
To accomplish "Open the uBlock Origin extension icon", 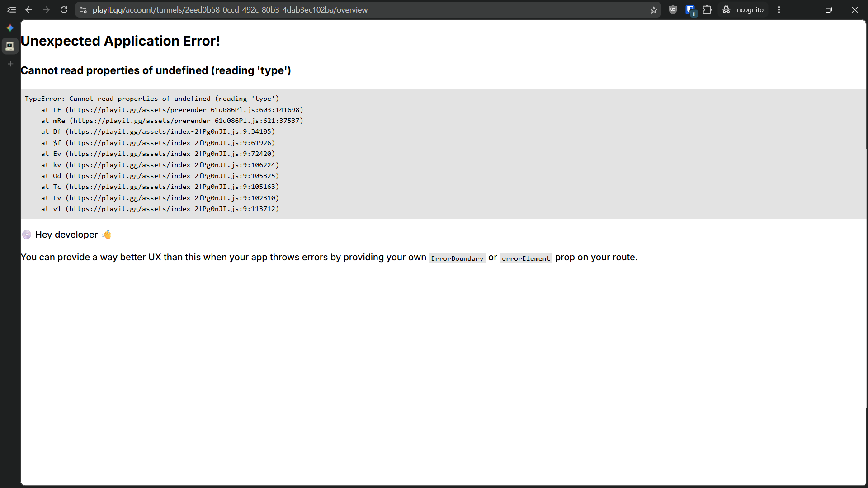I will (x=673, y=10).
